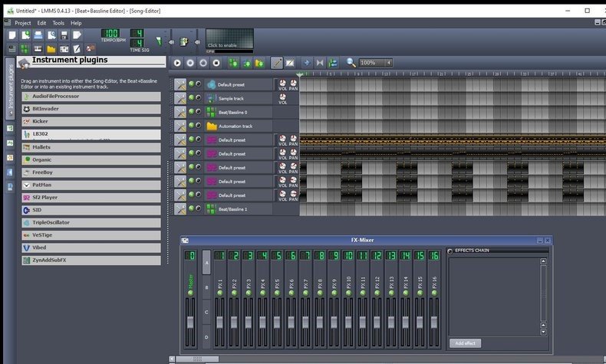Mute the Beat/Bassline 0 track
This screenshot has height=364, width=606.
coord(192,113)
